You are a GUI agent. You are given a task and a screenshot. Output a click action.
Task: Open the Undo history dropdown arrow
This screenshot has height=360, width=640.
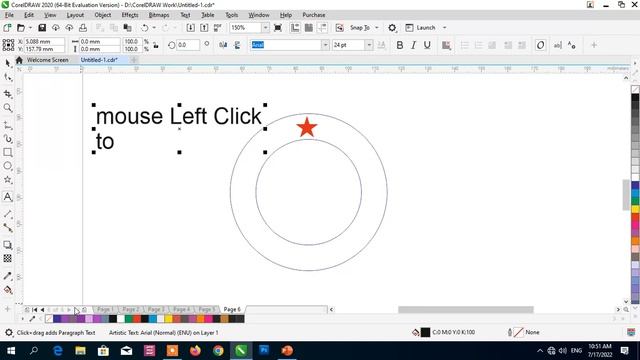coord(154,28)
